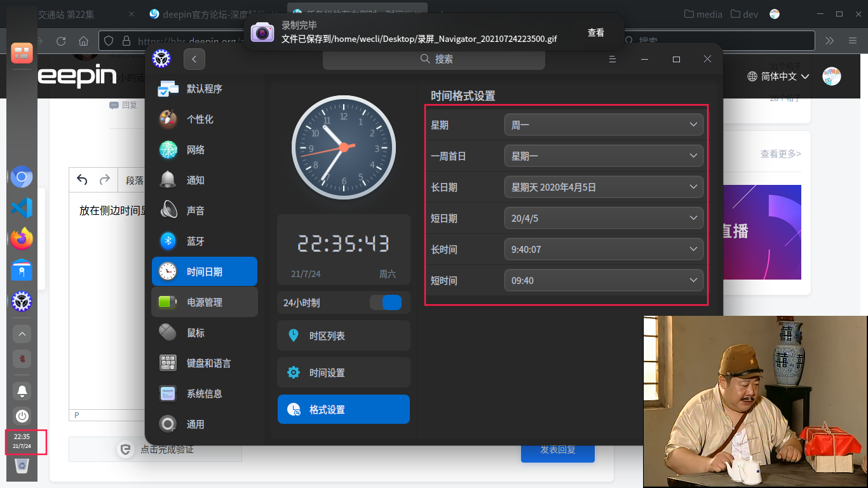Expand the 长时间 dropdown
Screen dimensions: 868x488
pyautogui.click(x=604, y=249)
